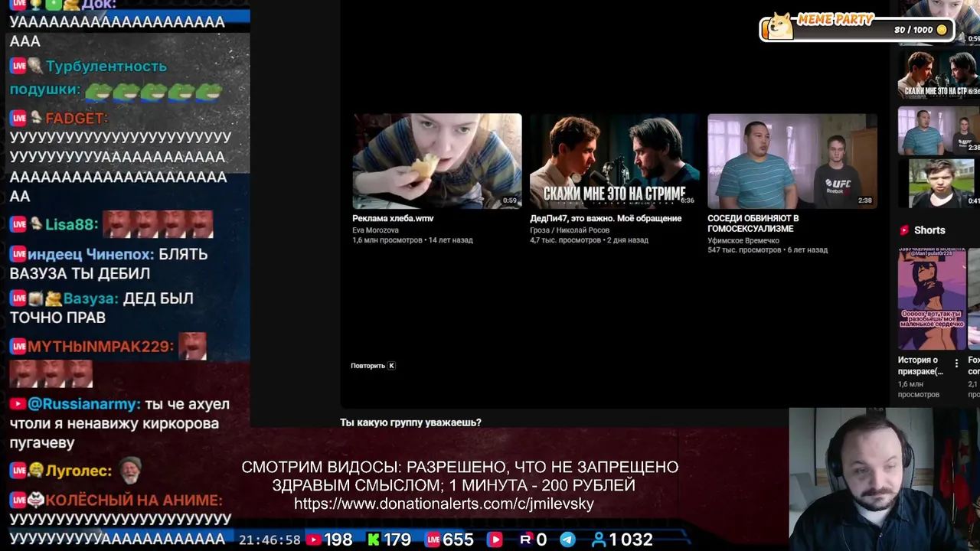Click the chat username "@Russianarmy"
980x551 pixels.
83,404
